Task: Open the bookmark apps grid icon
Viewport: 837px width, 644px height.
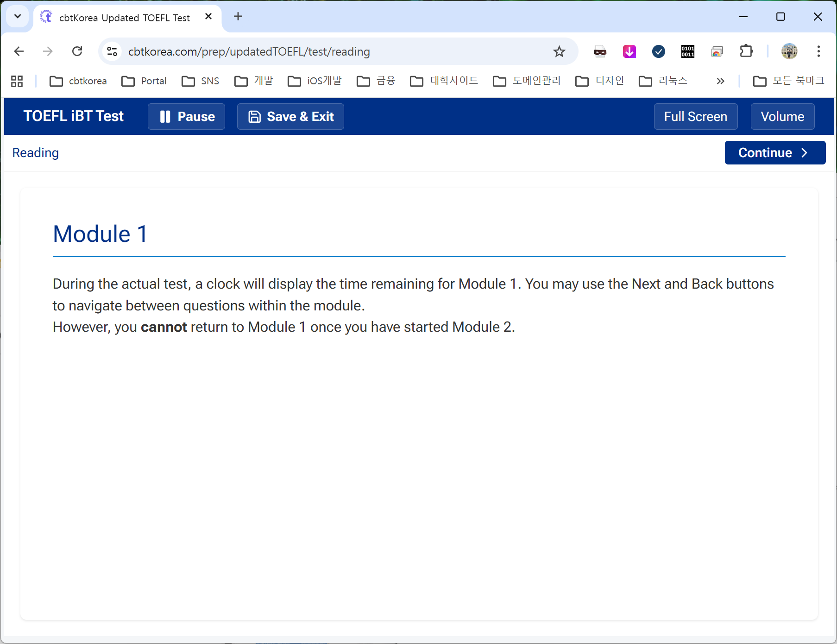Action: [17, 81]
